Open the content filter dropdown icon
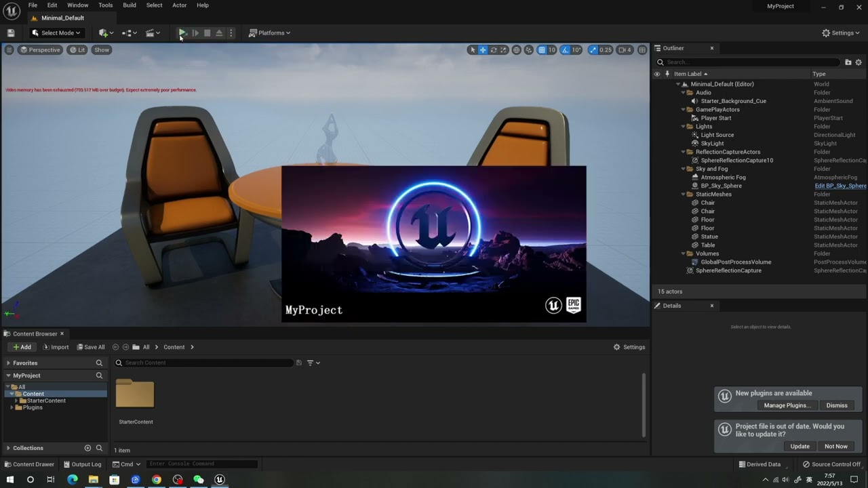Screen dimensions: 868x488 pos(313,363)
